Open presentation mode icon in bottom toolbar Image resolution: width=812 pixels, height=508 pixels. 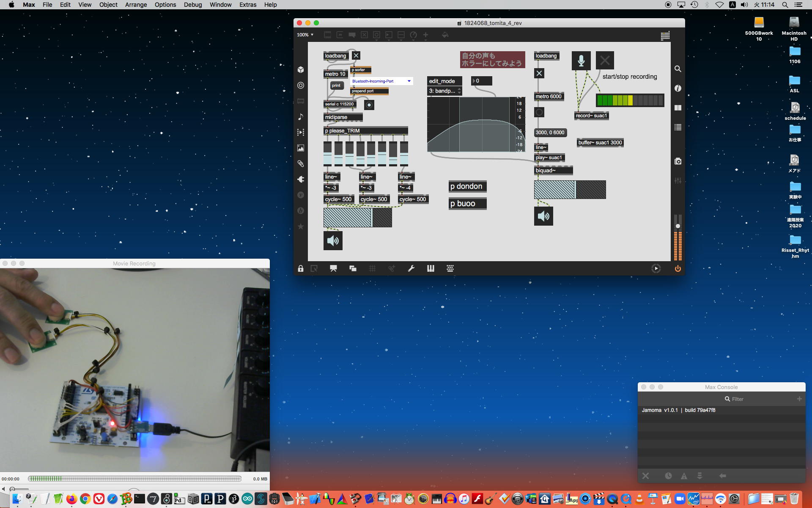pyautogui.click(x=333, y=268)
